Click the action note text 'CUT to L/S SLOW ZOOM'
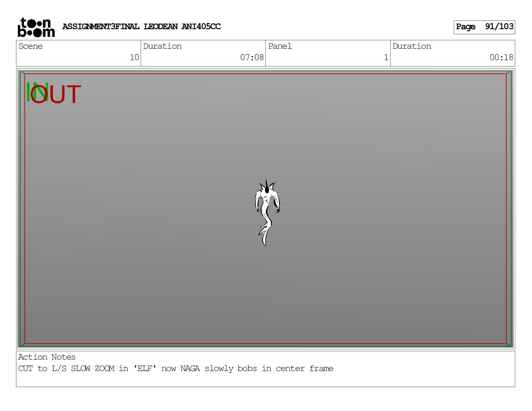Screen dimensions: 532x411 [66, 368]
